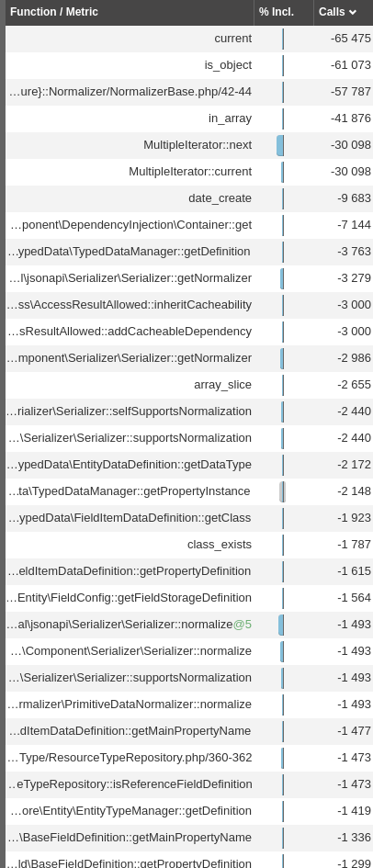Select the NormalizerBase.php/42-44 closure row
The height and width of the screenshot is (868, 373).
tap(189, 91)
